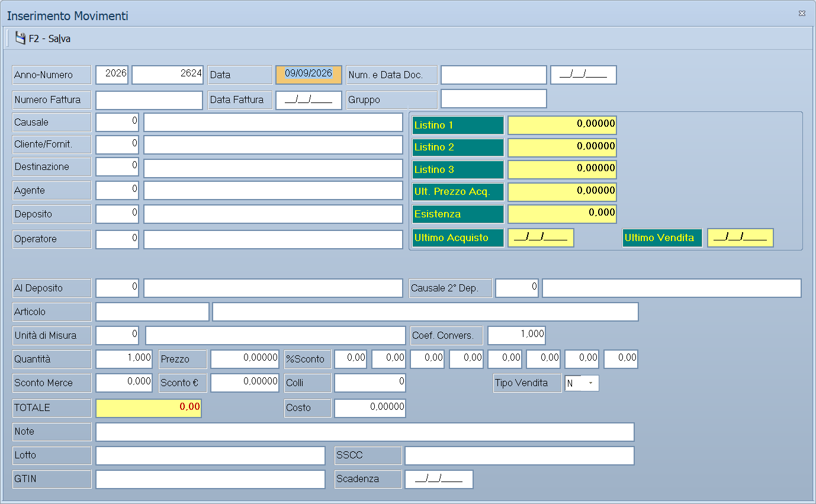816x504 pixels.
Task: Click the Cliente/Fornit. description field
Action: point(273,145)
